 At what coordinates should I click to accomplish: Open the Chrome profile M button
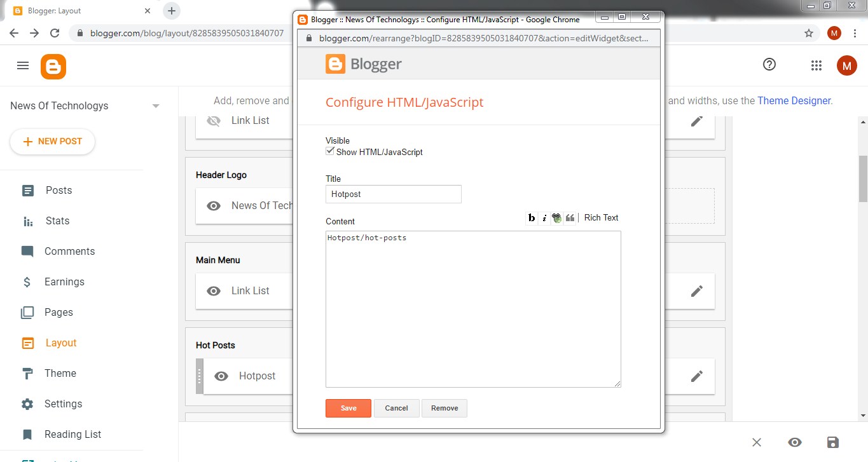pyautogui.click(x=834, y=33)
